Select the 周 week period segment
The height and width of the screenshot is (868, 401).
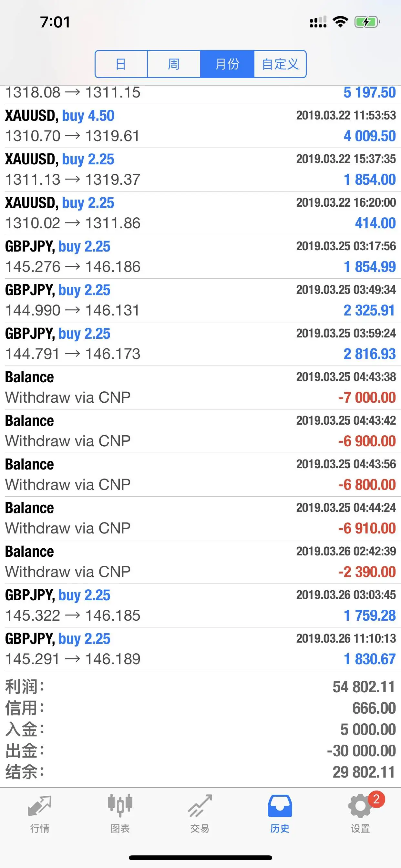(174, 64)
